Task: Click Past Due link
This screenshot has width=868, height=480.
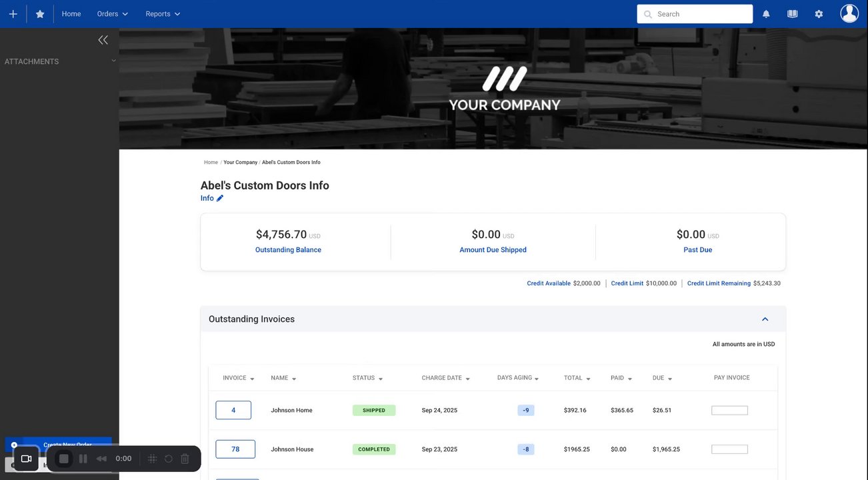Action: [697, 250]
